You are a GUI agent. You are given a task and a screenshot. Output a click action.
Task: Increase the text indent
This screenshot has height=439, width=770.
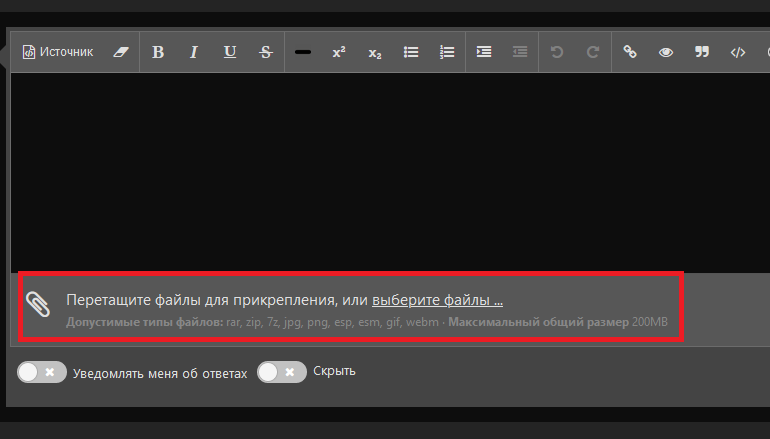pos(484,52)
